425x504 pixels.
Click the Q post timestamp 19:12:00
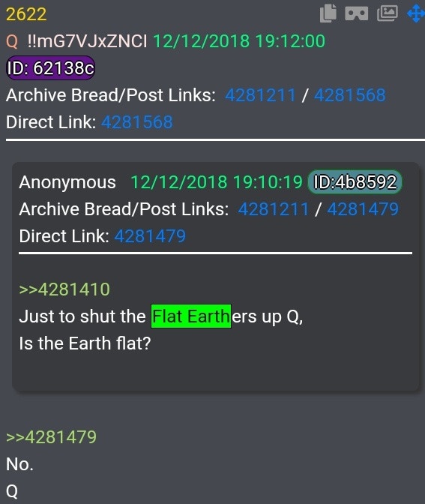[290, 41]
